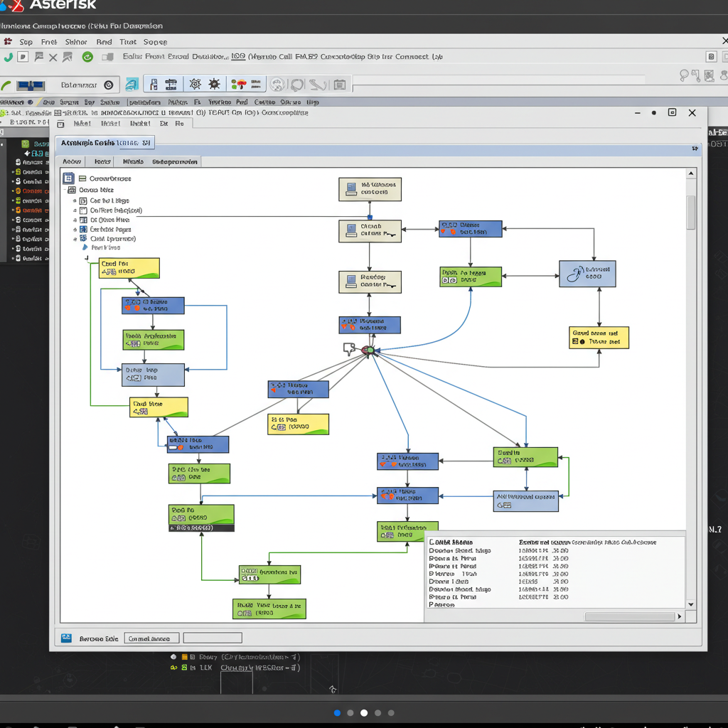
Task: Click the round radio indicator in the second toolbar
Action: pos(109,85)
